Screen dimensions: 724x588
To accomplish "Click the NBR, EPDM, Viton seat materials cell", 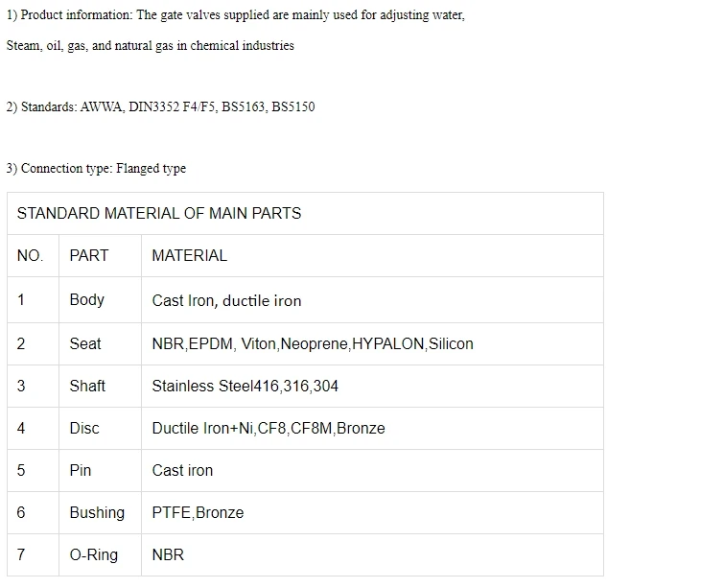I will click(x=372, y=344).
